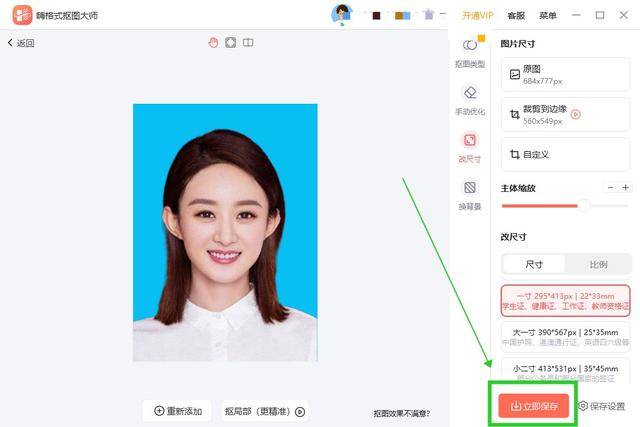The width and height of the screenshot is (640, 427).
Task: Decrease 主体缩放 with the minus button
Action: [610, 187]
